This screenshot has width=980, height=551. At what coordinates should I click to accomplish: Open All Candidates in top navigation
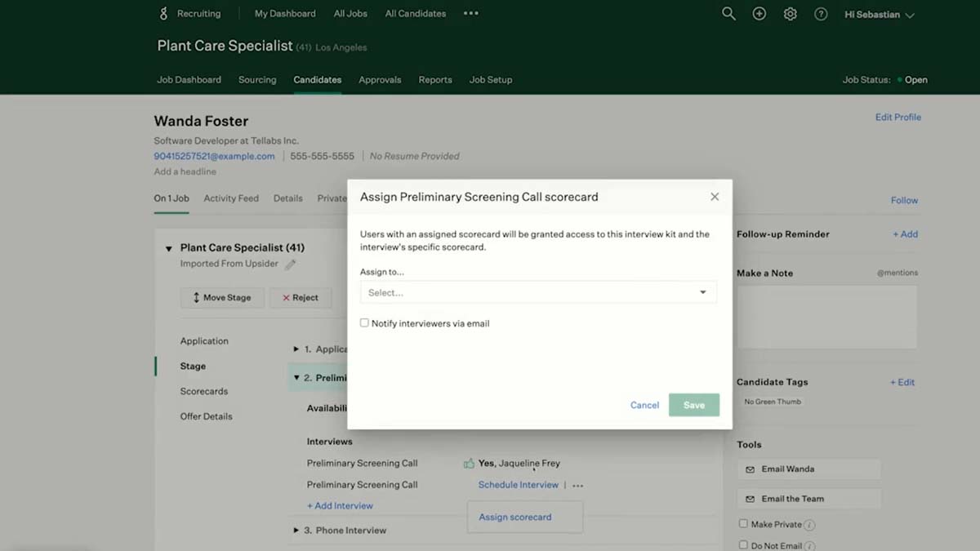click(x=416, y=14)
